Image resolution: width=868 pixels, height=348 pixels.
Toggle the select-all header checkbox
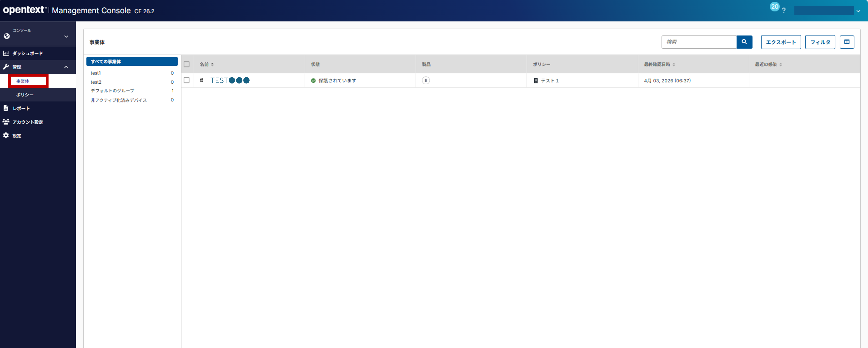(187, 64)
